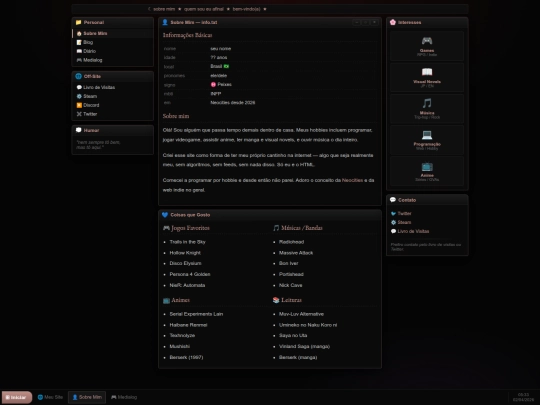540x405 pixels.
Task: Click 'Massive Attack' in the bands list
Action: tap(296, 253)
